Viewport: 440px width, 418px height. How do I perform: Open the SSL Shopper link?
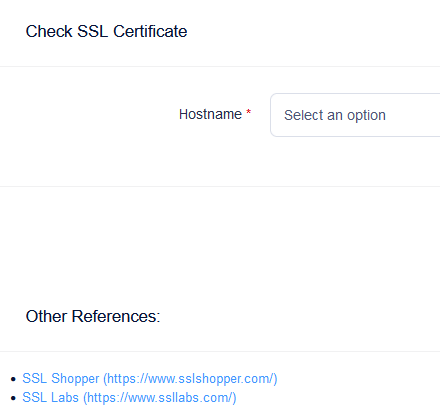[150, 379]
